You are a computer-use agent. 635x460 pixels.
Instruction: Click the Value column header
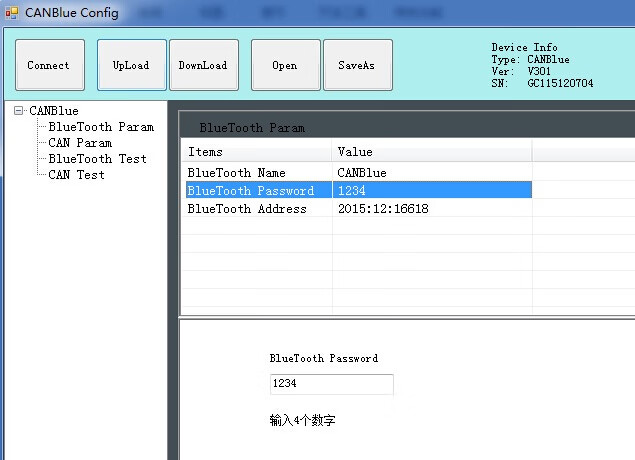pyautogui.click(x=430, y=152)
